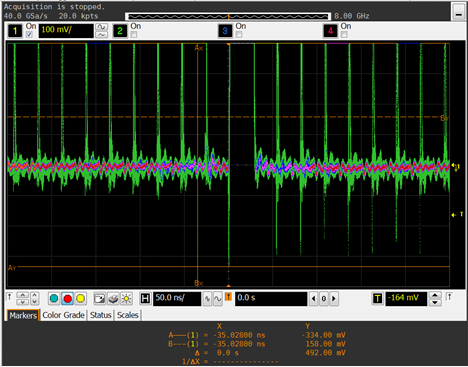Click the channel 2 number button
The height and width of the screenshot is (367, 468).
[120, 31]
